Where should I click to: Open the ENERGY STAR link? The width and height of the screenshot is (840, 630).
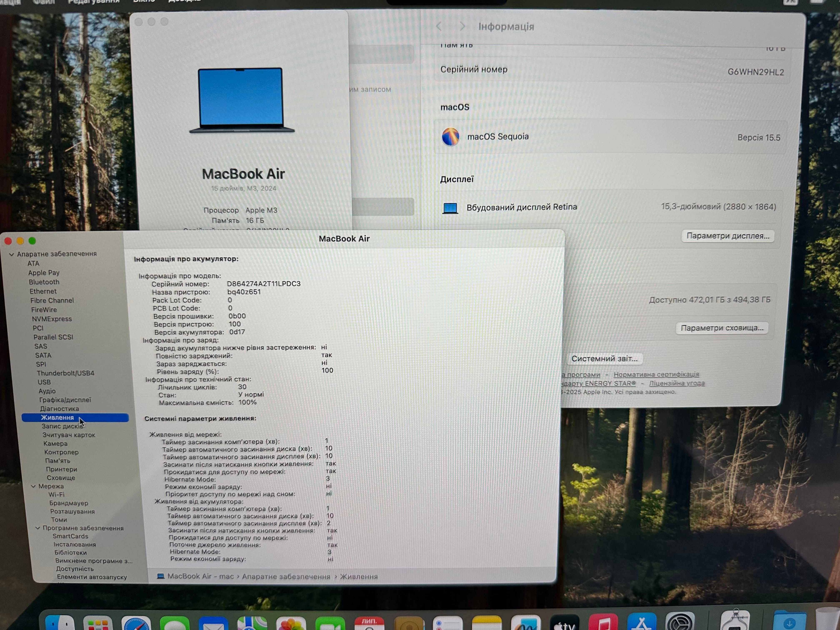tap(598, 384)
